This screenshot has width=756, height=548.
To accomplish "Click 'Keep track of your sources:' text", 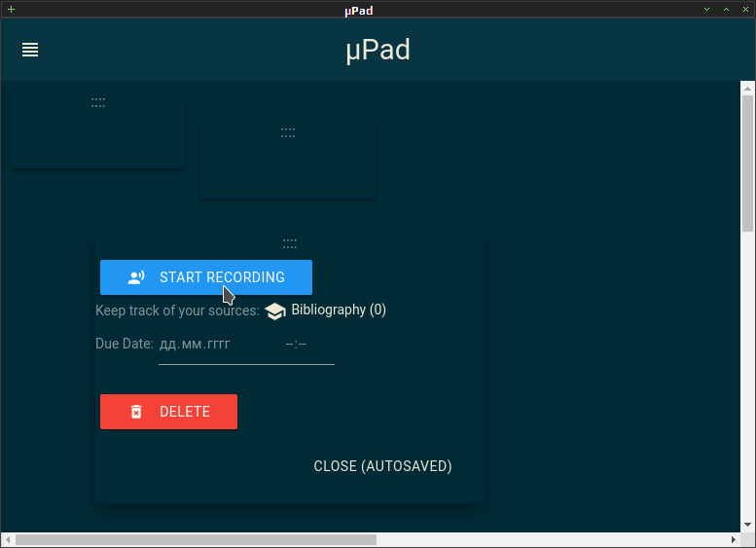I will (177, 311).
